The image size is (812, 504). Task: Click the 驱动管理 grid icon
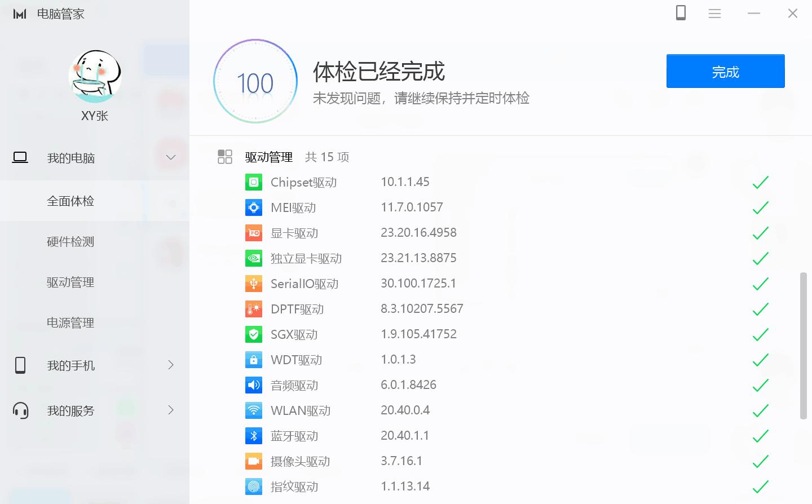(225, 157)
